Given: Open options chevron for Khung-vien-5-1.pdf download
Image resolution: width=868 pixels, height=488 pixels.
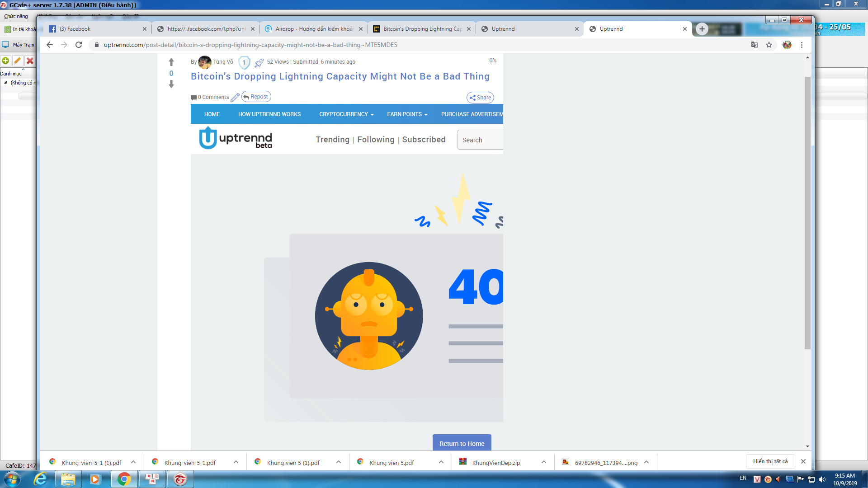Looking at the screenshot, I should [236, 462].
